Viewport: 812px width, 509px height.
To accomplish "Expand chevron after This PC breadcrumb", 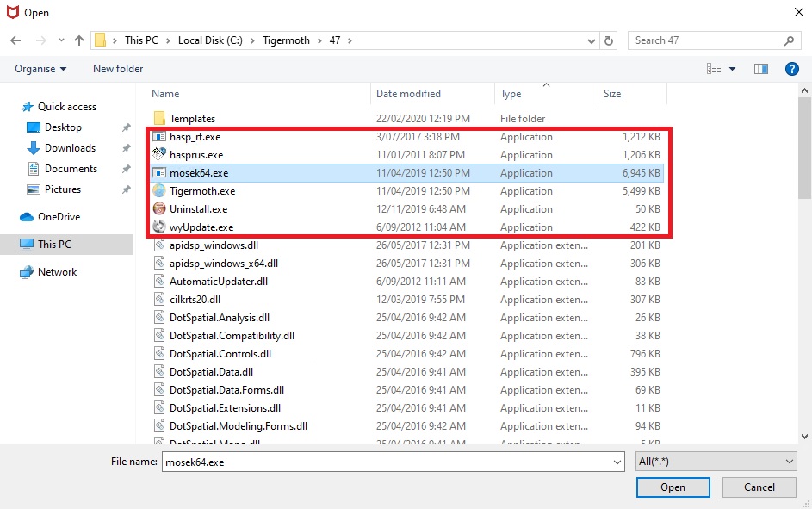I will 168,40.
